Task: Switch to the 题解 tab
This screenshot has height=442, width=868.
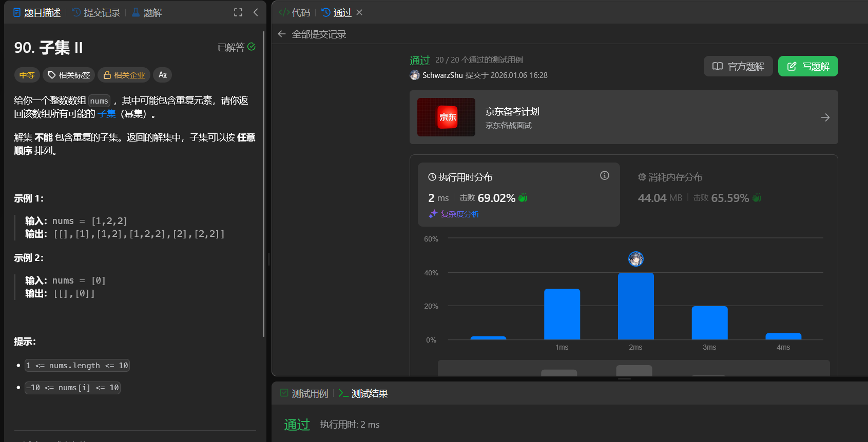Action: point(147,13)
